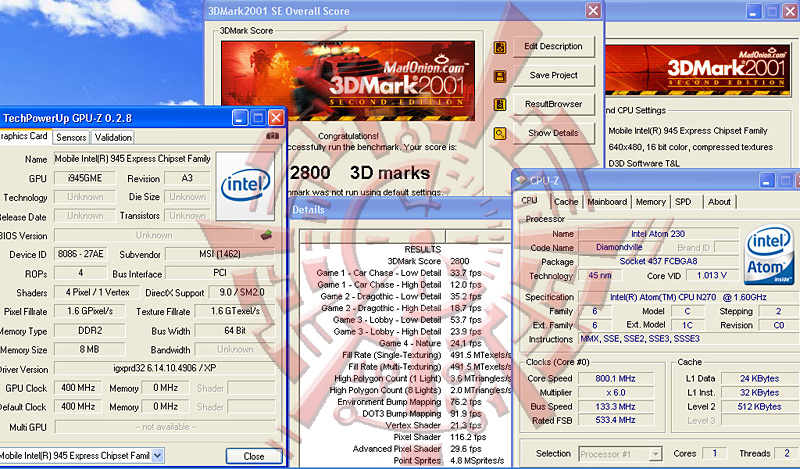The height and width of the screenshot is (469, 800).
Task: Click the GPU-Z BIOS save chip icon
Action: coord(266,235)
